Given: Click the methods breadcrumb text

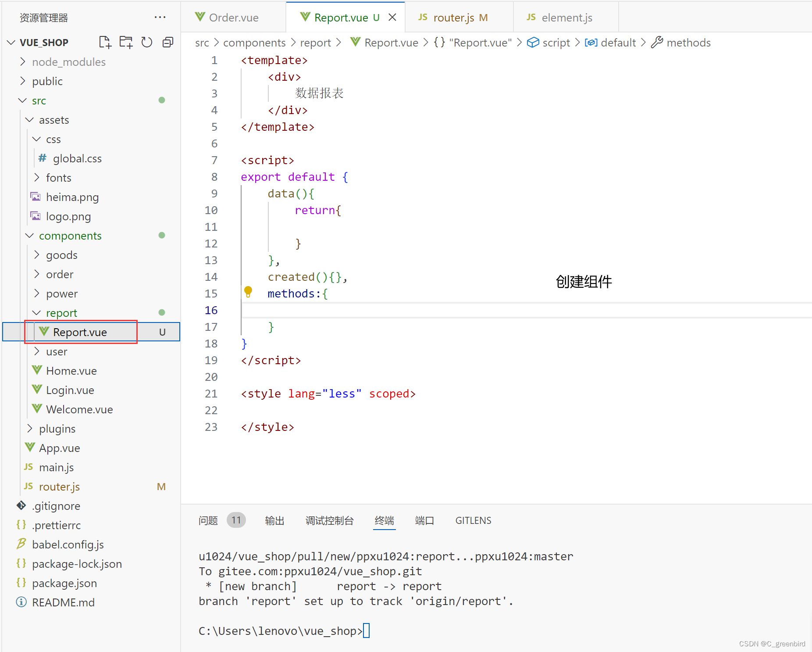Looking at the screenshot, I should click(x=689, y=43).
